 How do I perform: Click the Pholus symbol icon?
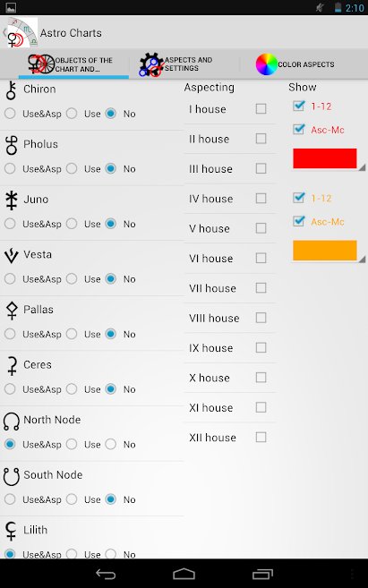12,145
